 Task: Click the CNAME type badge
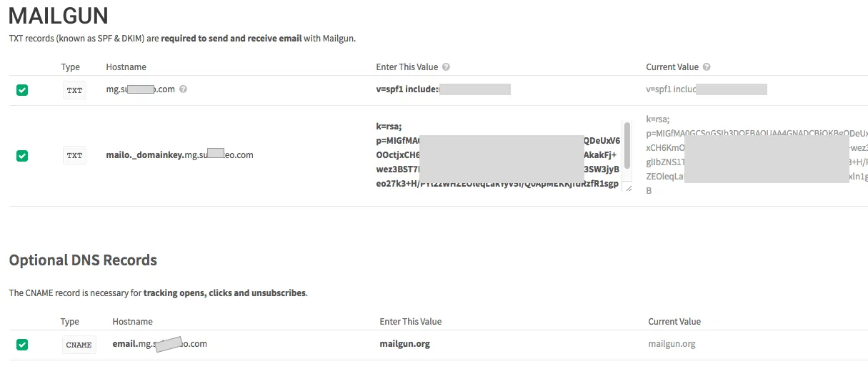point(79,345)
